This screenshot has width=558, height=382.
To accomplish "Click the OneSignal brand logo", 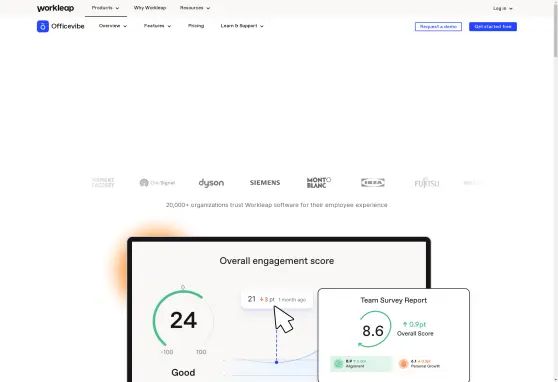I will (157, 183).
